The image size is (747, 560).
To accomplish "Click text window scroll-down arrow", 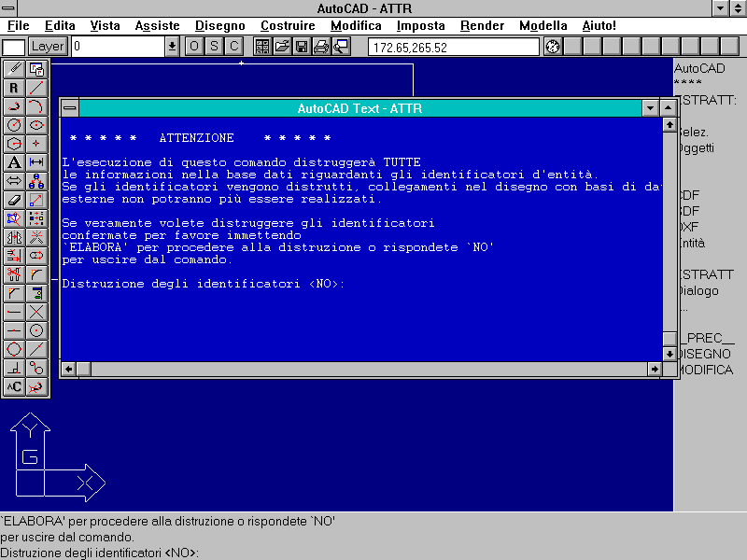I will [669, 354].
